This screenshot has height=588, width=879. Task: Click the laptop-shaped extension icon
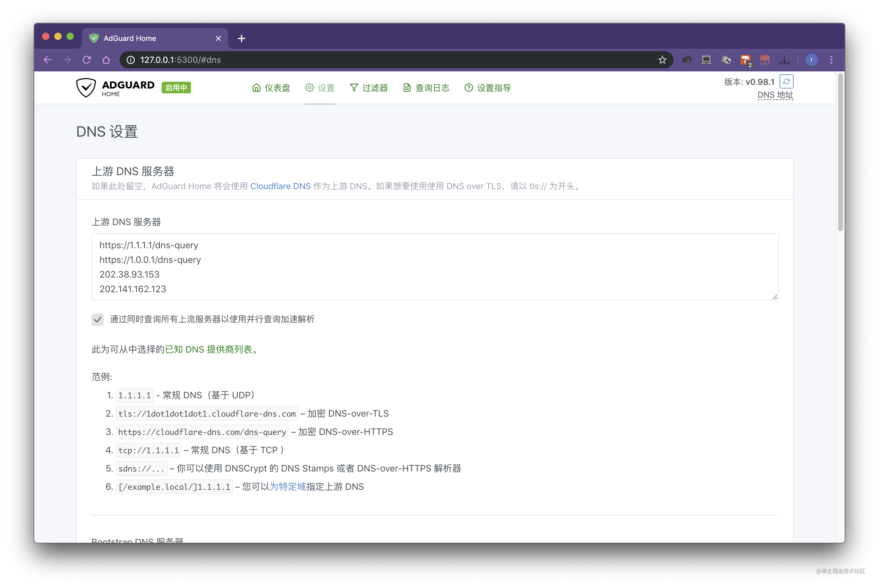tap(706, 60)
